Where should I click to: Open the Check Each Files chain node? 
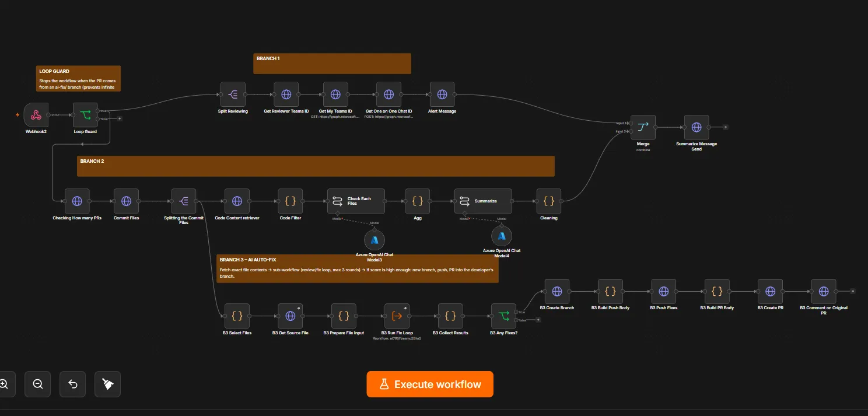tap(356, 201)
